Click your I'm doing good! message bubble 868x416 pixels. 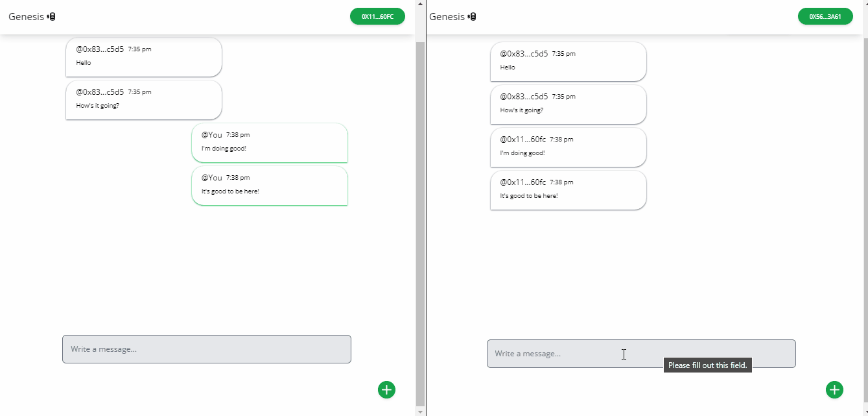(270, 143)
